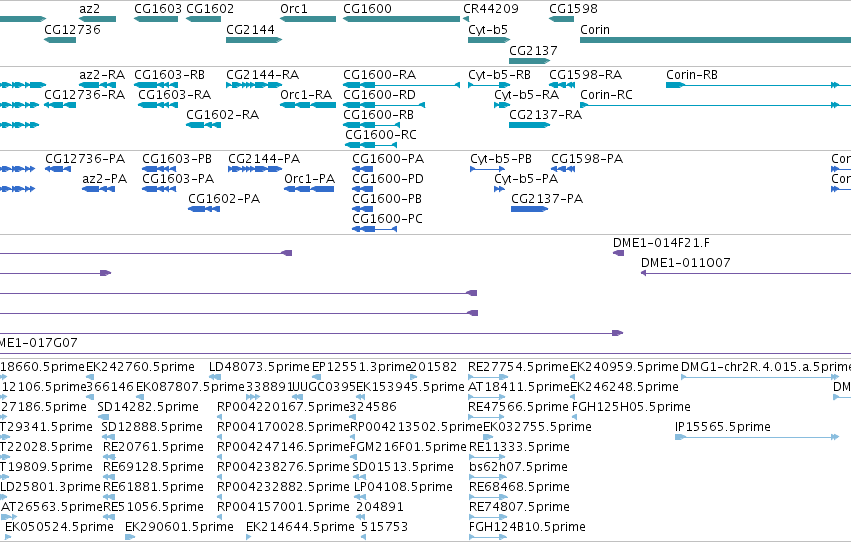Click the CG1603 gene label
Screen dimensions: 851x542
[x=158, y=9]
